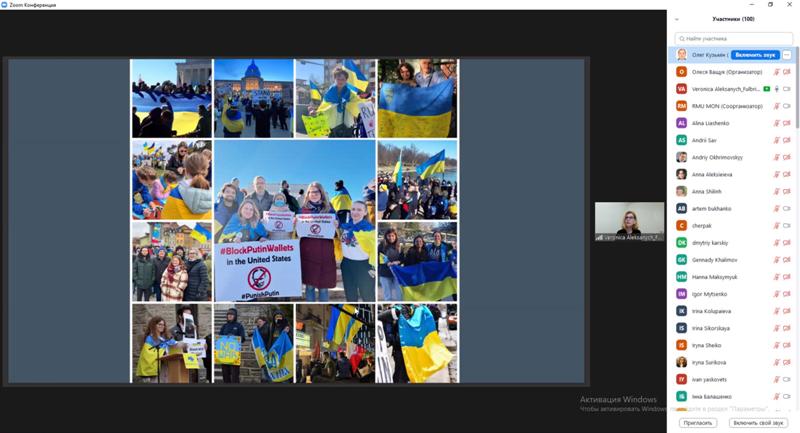Click the center '#BlockPutinWallets' group photo
Viewport: 800px width, 433px height.
[x=294, y=220]
